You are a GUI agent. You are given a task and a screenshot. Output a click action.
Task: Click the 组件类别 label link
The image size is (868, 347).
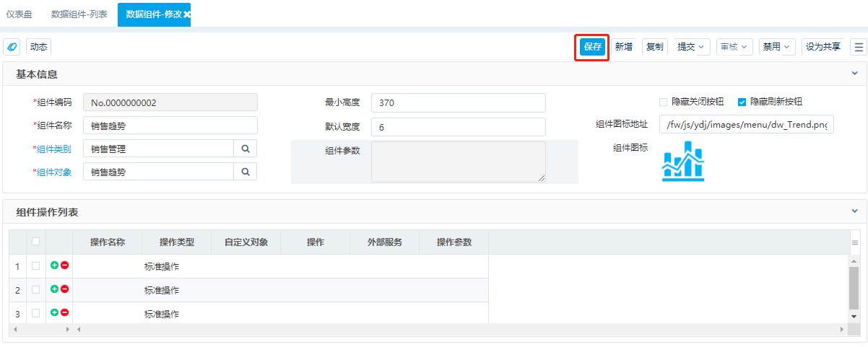point(54,149)
